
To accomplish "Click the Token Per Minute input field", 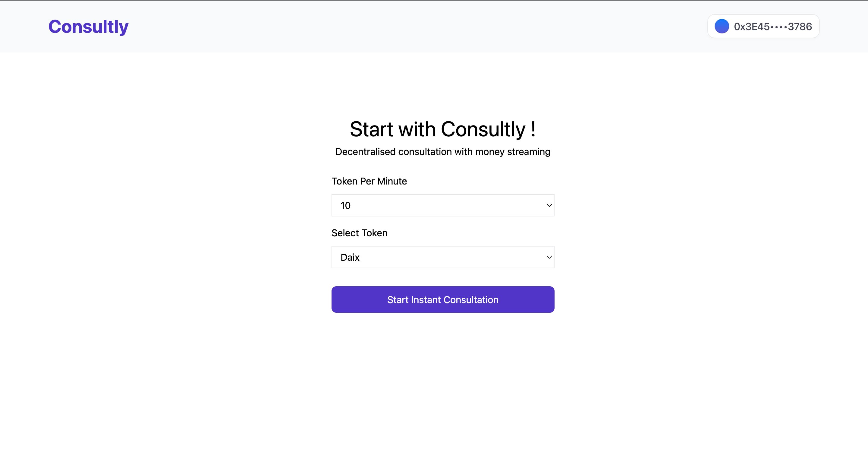I will click(x=443, y=205).
